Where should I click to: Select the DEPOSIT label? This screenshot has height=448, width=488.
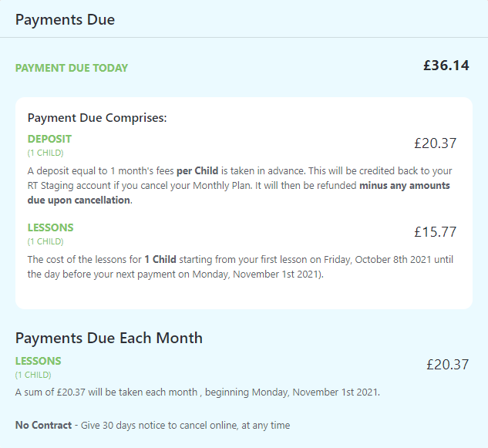pos(49,139)
